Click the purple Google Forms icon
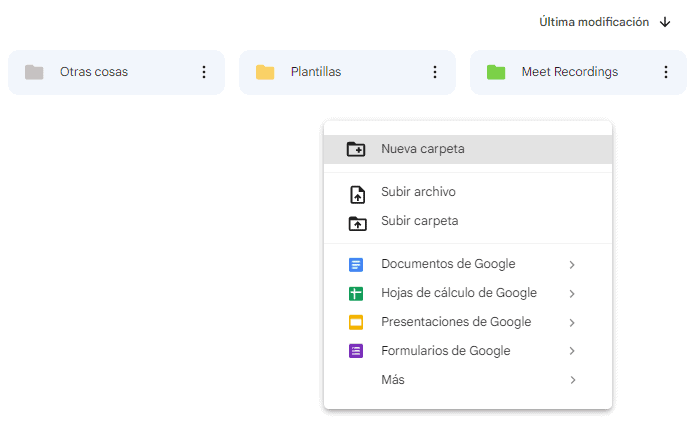The image size is (700, 440). (356, 351)
